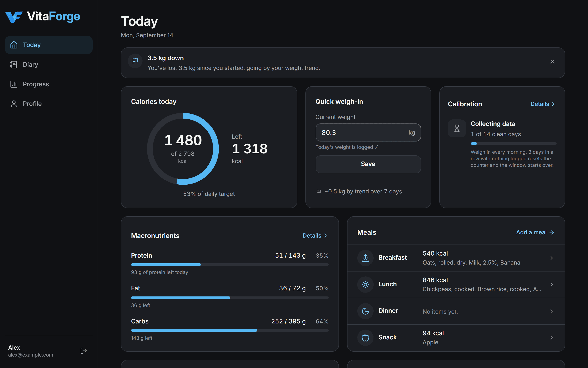Expand the Snack row chevron
The height and width of the screenshot is (368, 588).
551,338
